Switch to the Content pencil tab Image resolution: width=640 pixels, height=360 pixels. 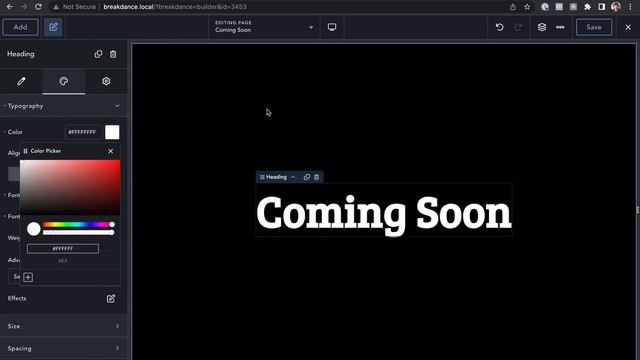21,81
